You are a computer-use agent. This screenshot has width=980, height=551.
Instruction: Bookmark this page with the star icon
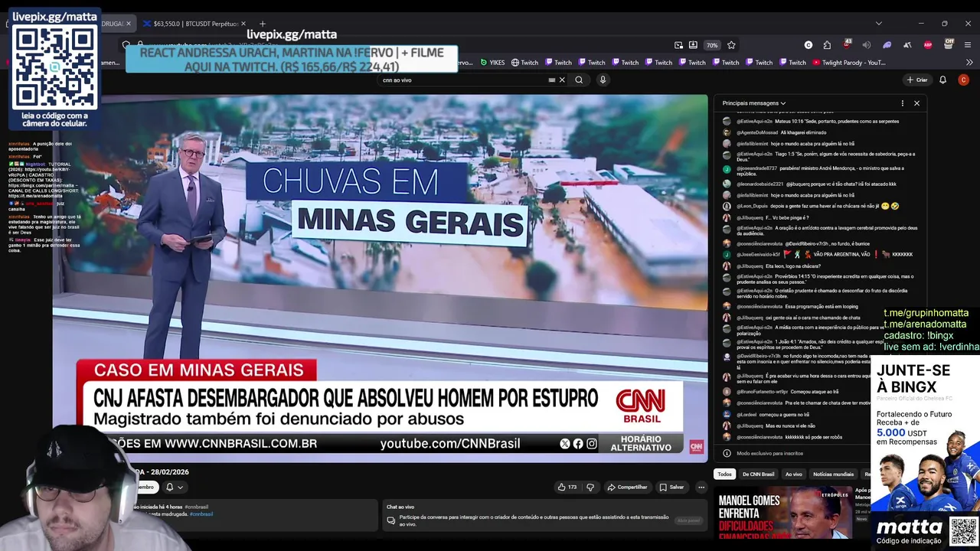[x=731, y=45]
